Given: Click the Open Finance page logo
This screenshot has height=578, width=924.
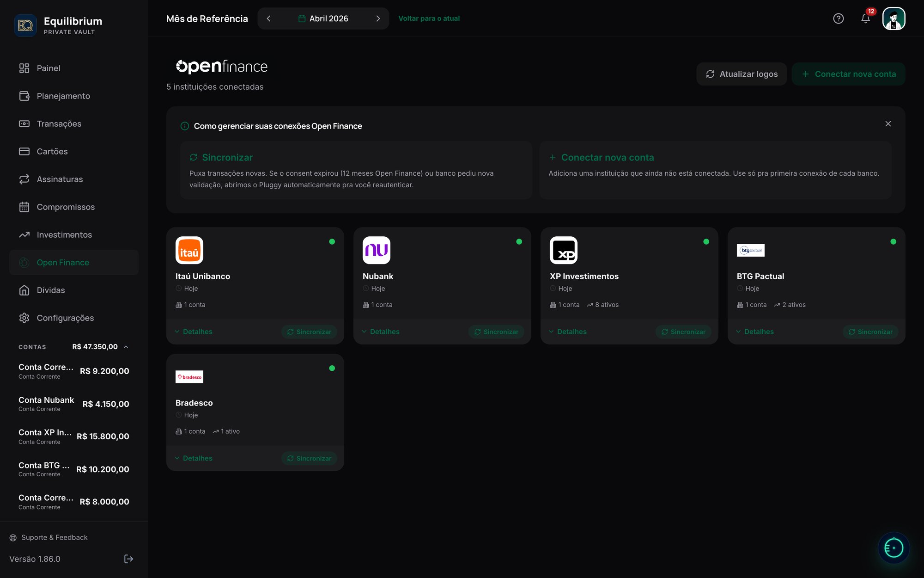Looking at the screenshot, I should click(x=222, y=67).
